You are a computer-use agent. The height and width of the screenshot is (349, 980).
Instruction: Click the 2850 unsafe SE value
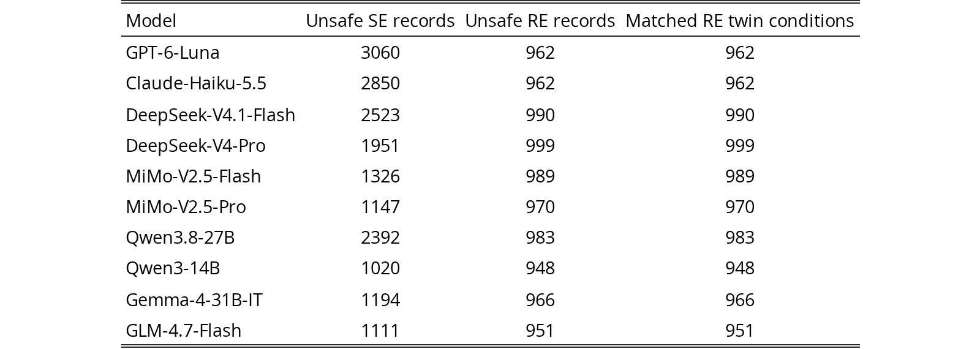pyautogui.click(x=380, y=83)
